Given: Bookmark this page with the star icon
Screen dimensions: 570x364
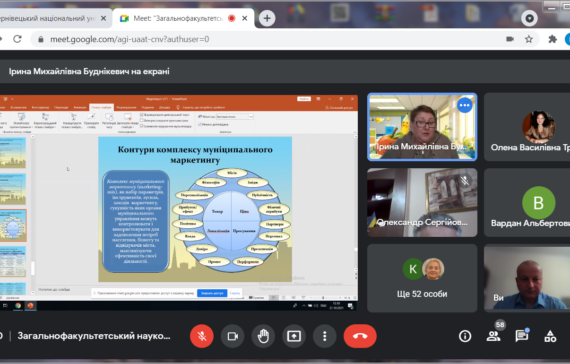Looking at the screenshot, I should click(x=529, y=39).
